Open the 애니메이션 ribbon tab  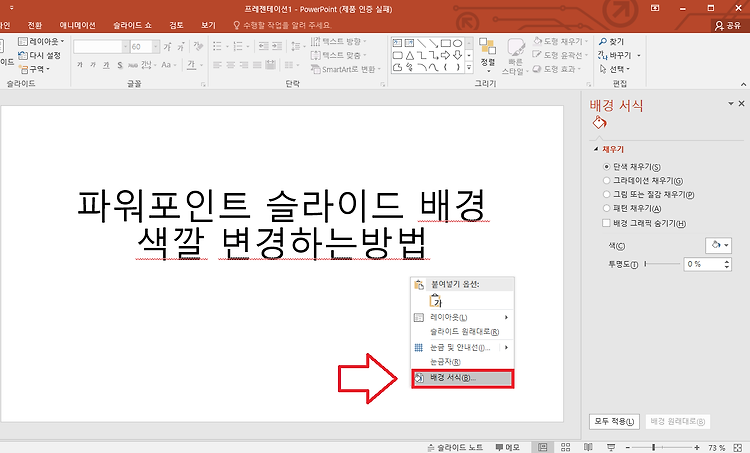(x=77, y=25)
